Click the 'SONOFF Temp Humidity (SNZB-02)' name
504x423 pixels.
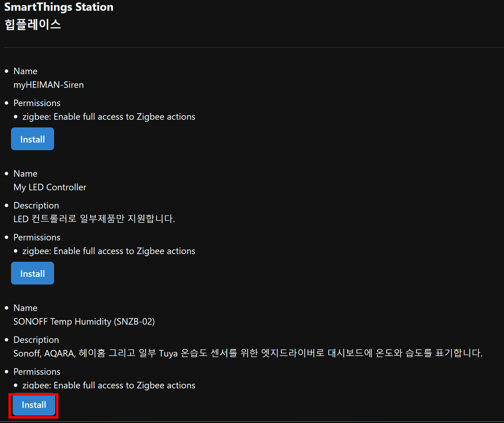pos(84,322)
